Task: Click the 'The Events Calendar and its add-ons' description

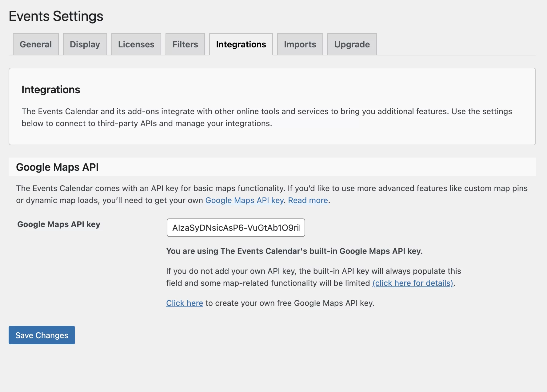Action: point(267,117)
